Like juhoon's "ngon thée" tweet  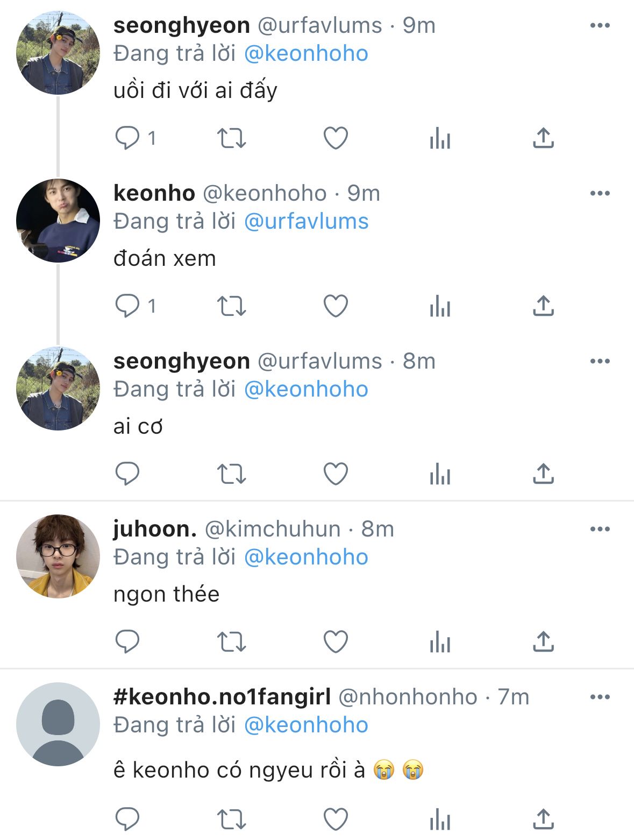(336, 642)
